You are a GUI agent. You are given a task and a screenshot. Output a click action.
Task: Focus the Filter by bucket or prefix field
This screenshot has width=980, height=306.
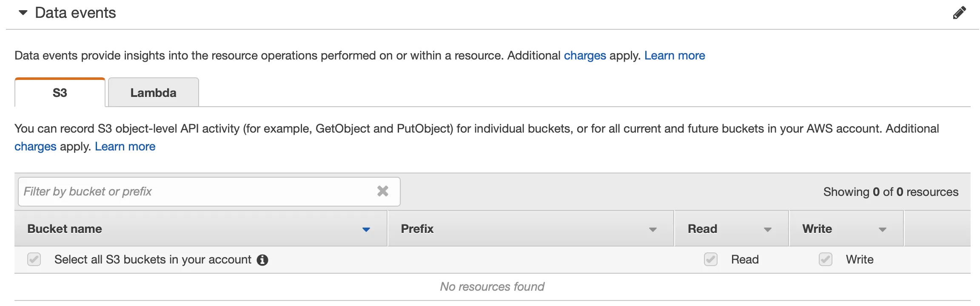pyautogui.click(x=196, y=192)
